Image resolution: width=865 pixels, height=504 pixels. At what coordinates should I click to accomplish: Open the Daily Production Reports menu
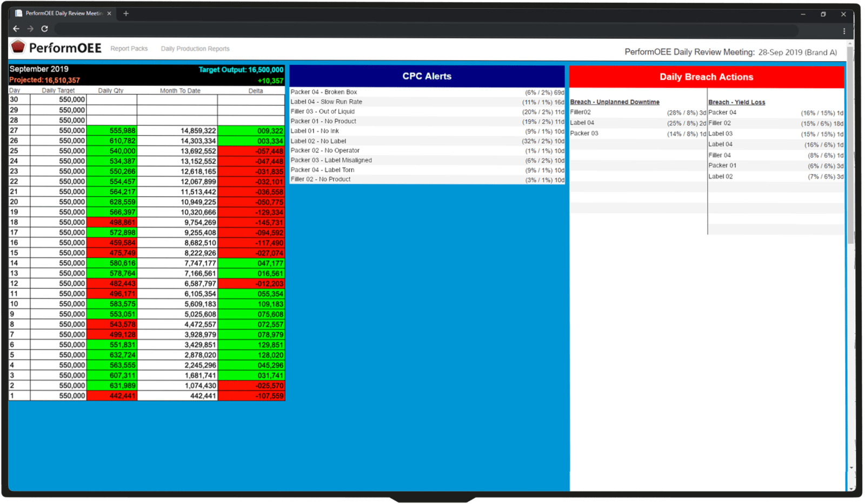pyautogui.click(x=195, y=49)
